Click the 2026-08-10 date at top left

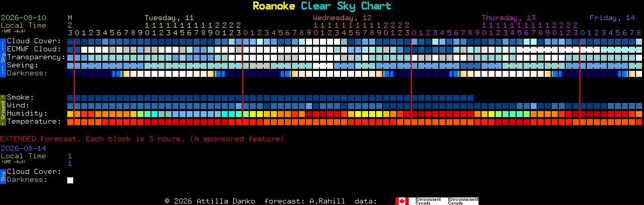click(24, 18)
